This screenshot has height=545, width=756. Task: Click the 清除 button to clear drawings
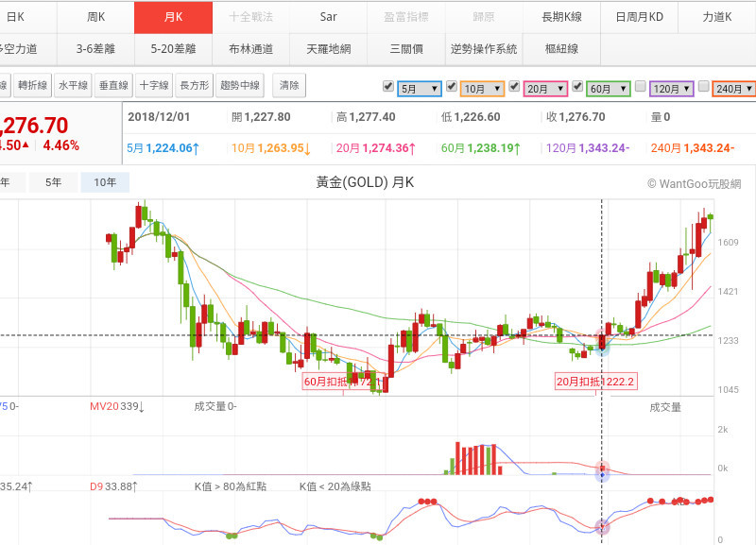pos(289,86)
